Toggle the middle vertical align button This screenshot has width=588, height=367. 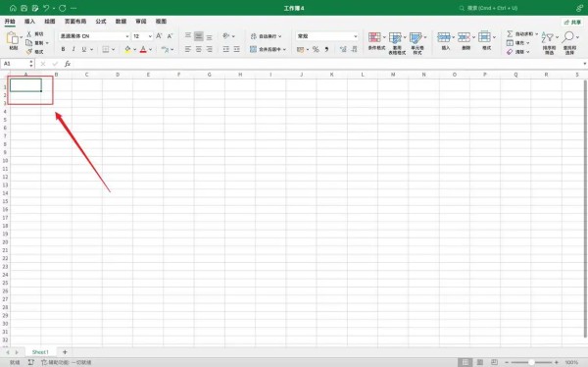pyautogui.click(x=199, y=36)
